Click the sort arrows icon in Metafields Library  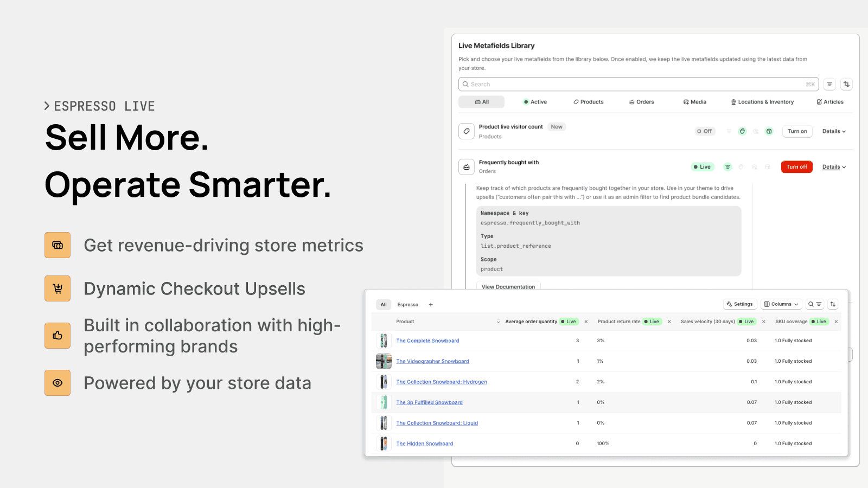coord(846,84)
